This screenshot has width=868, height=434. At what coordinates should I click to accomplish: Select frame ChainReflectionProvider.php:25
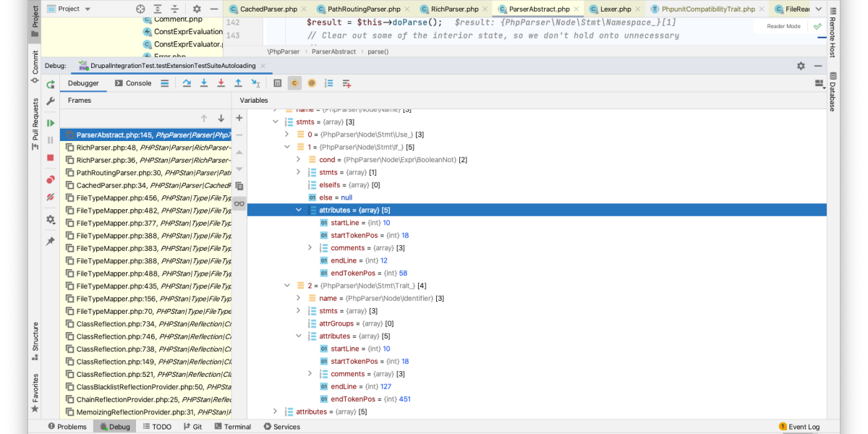[145, 399]
